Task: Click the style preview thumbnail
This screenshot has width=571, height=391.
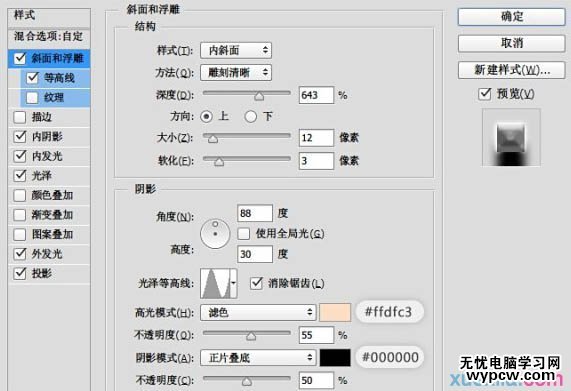Action: tap(511, 138)
